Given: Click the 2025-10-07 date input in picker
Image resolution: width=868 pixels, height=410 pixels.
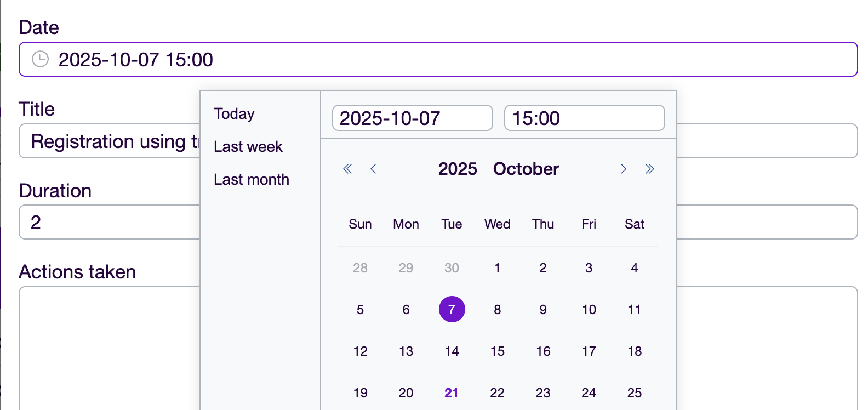Looking at the screenshot, I should [412, 118].
